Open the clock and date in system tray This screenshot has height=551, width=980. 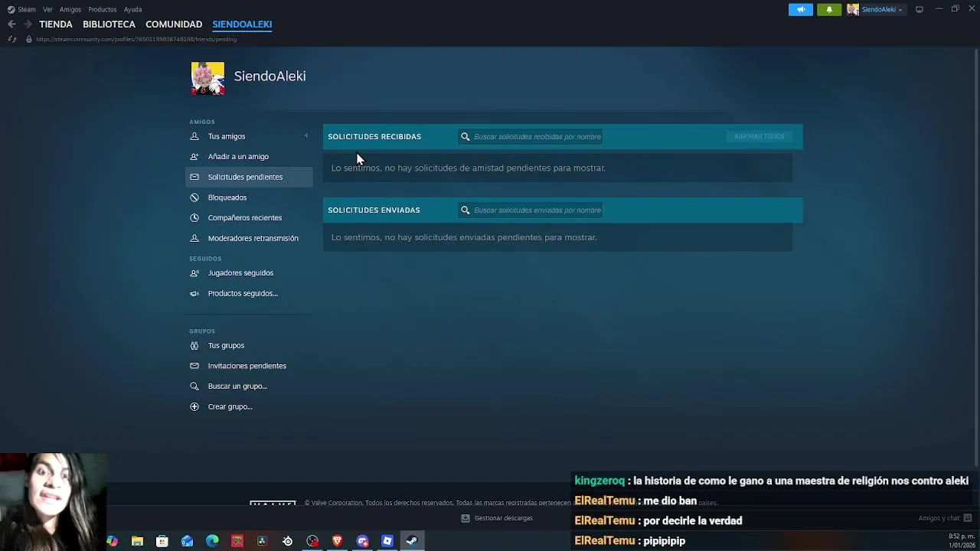[x=962, y=541]
